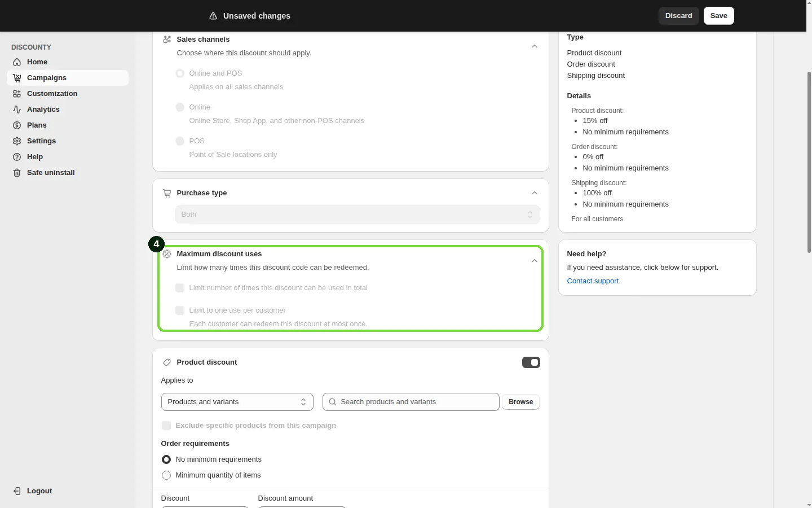Collapse the Sales channels section

[535, 46]
